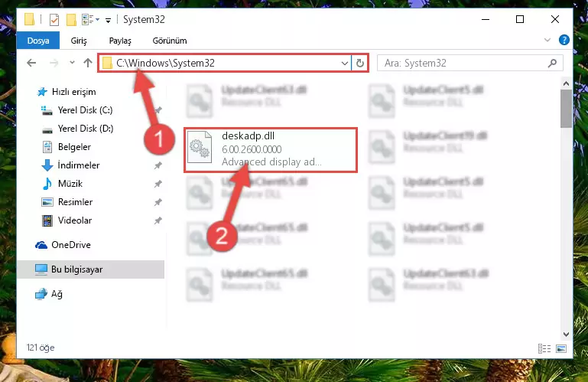Switch to the Giriş ribbon tab
The image size is (588, 382).
[x=79, y=41]
